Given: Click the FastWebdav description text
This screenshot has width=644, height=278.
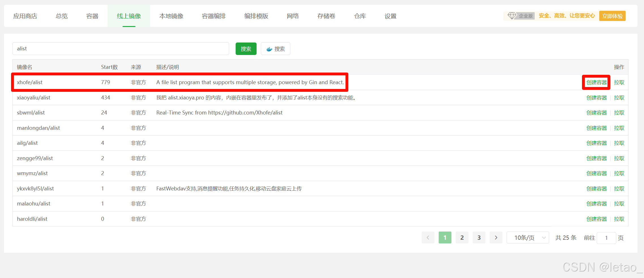Looking at the screenshot, I should pos(229,189).
